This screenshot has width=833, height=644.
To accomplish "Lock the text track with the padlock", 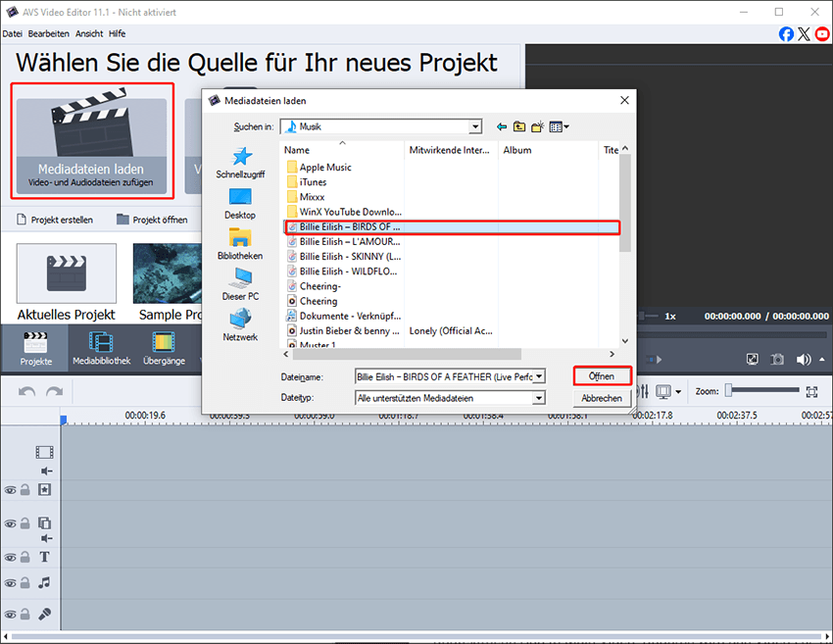I will (x=24, y=557).
